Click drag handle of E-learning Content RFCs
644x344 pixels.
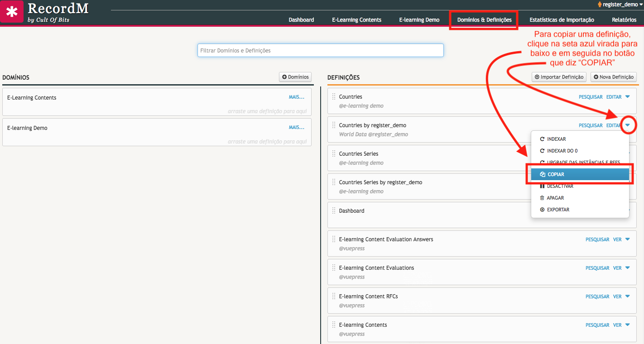click(x=334, y=296)
